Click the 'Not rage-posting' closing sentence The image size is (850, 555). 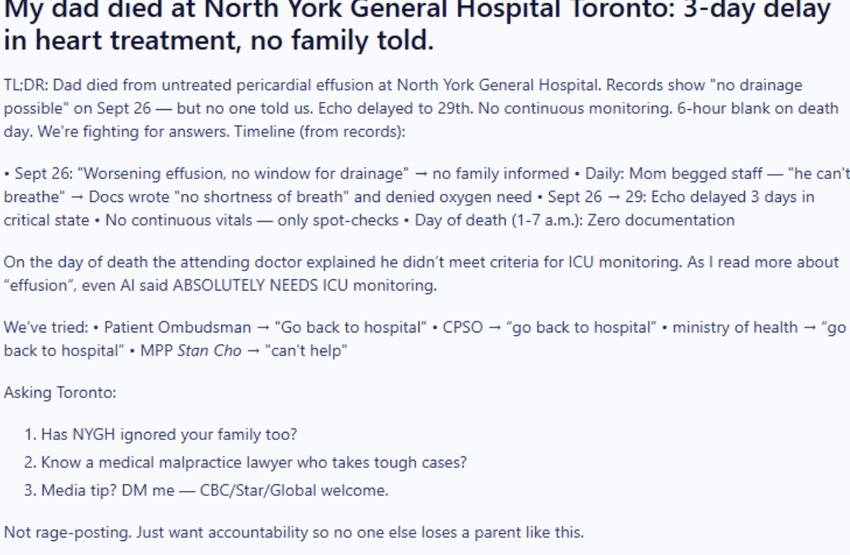coord(294,532)
